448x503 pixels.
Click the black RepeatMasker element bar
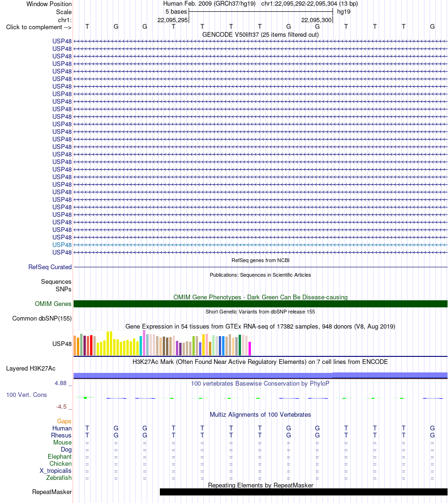(x=304, y=492)
